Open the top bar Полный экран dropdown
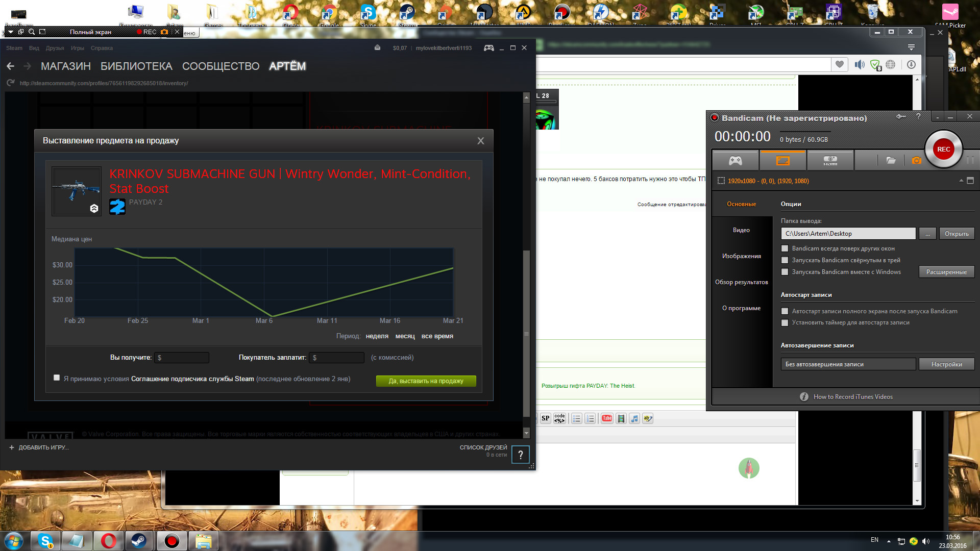Screen dimensions: 980x551 (x=11, y=32)
